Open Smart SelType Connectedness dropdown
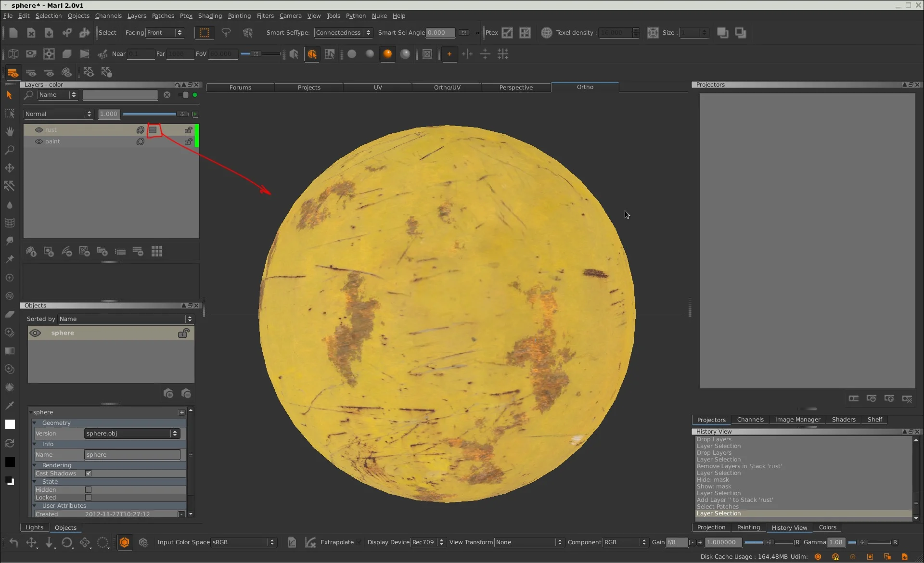This screenshot has height=563, width=924. [343, 33]
